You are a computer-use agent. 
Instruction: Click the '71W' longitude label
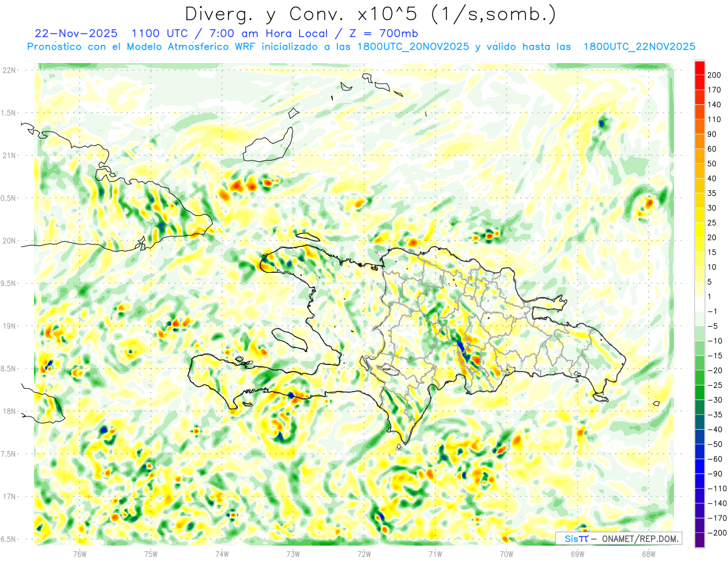click(x=435, y=554)
